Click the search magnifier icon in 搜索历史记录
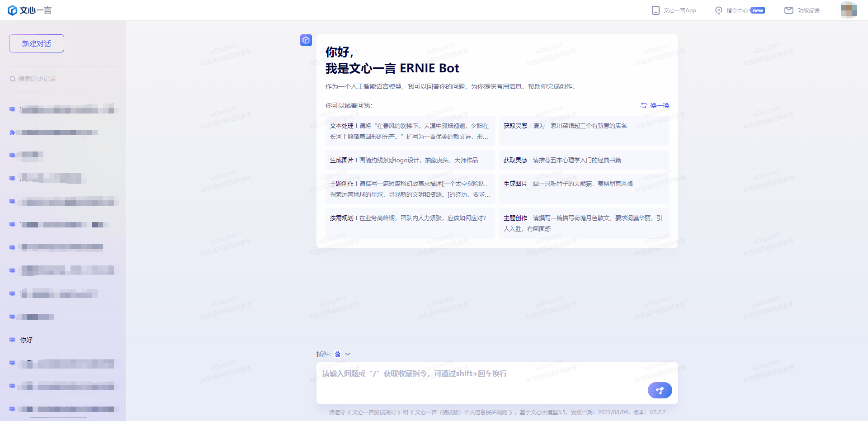Screen dimensions: 868x421 [13, 78]
